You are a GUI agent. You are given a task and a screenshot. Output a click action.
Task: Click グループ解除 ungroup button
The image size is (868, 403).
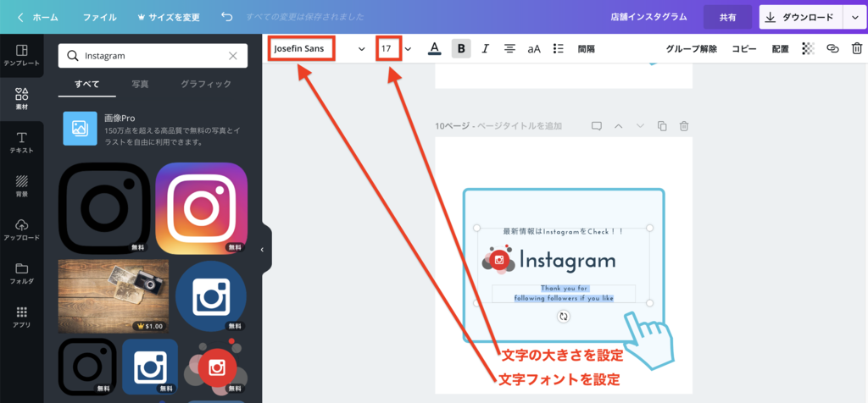point(692,48)
